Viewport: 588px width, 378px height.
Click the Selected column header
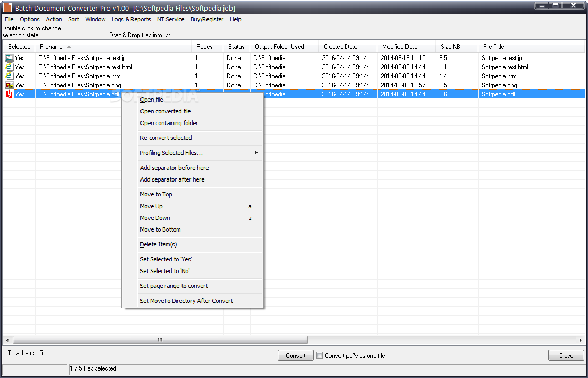coord(19,47)
